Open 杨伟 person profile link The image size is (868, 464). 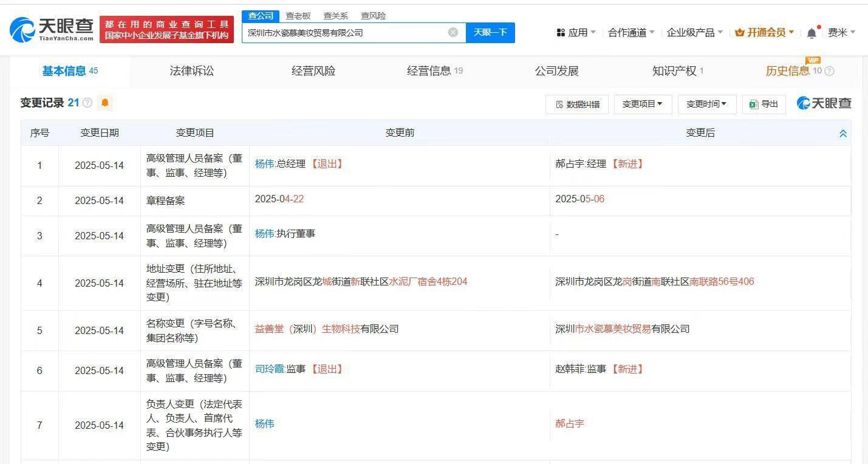264,163
